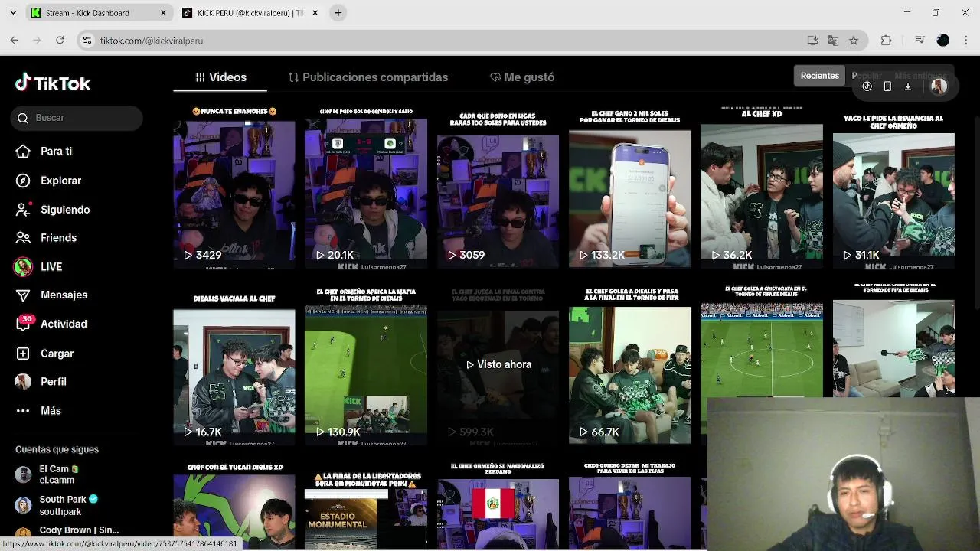Viewport: 980px width, 551px height.
Task: Open video with 66.7K views
Action: (629, 366)
